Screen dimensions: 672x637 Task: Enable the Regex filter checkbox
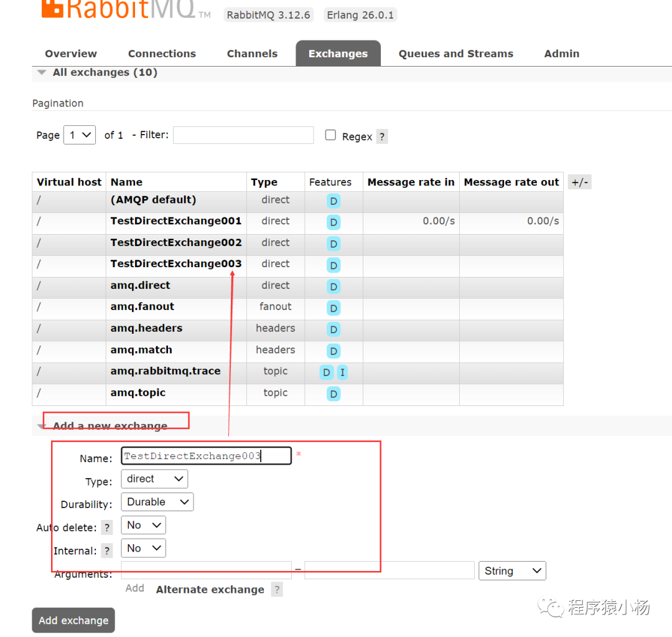330,134
